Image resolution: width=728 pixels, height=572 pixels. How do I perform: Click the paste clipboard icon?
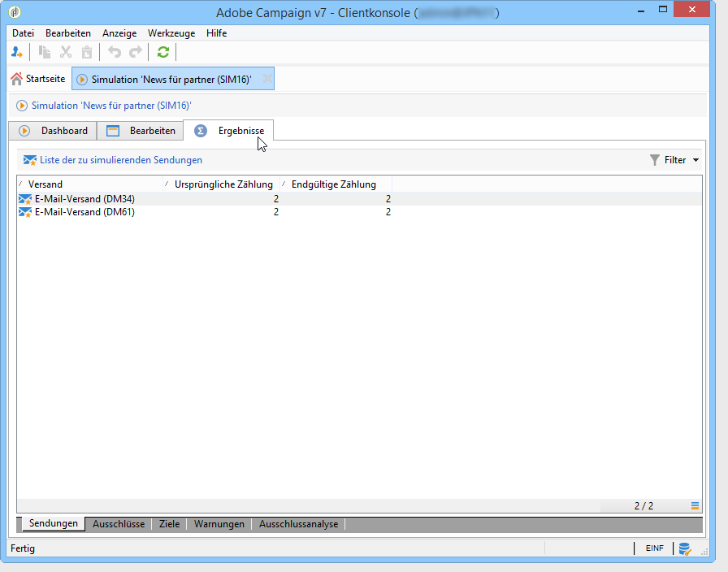pos(87,52)
